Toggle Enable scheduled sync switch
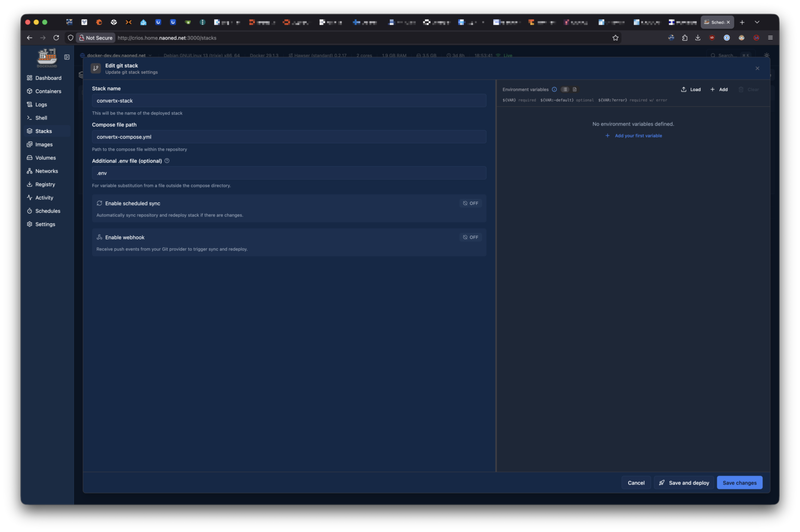Screen dimensions: 800x532 click(x=470, y=204)
